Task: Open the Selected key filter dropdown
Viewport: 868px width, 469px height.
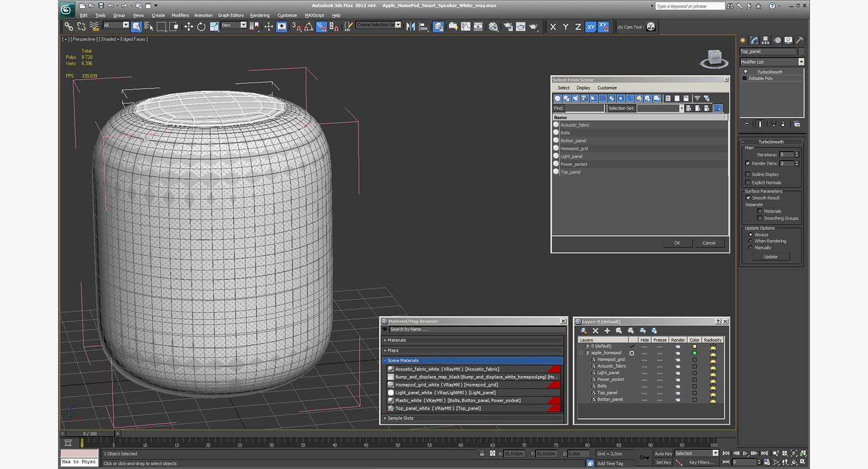Action: (696, 453)
